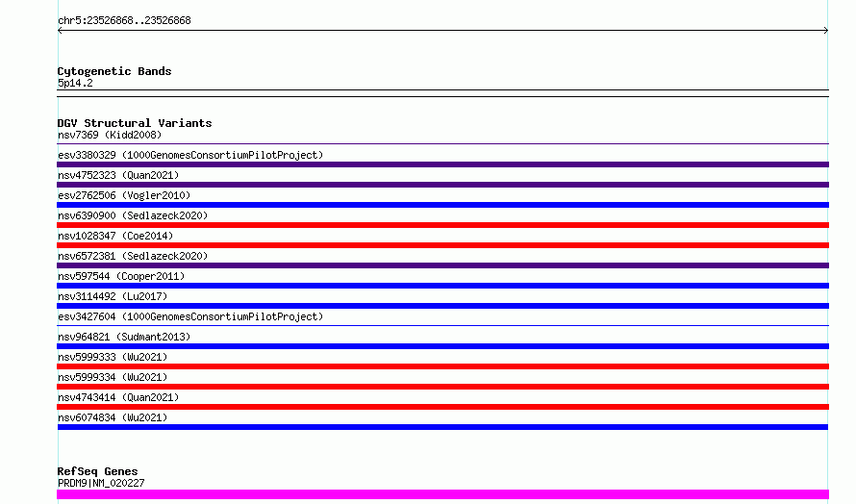856x504 pixels.
Task: Click the blue bar under nsv964821
Action: (442, 346)
